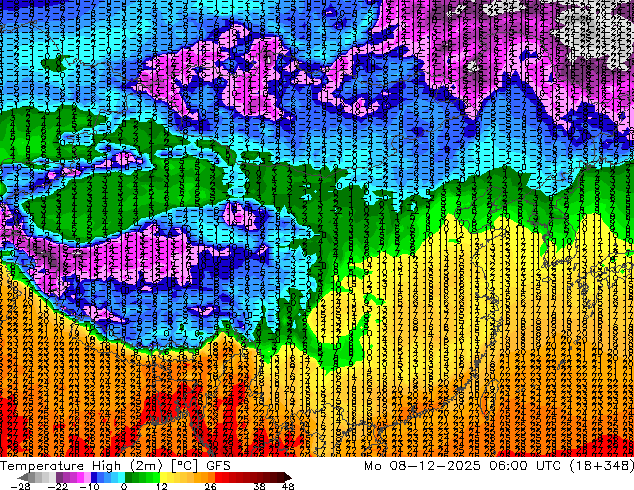Click the 'Mo 08-12-2025 06:00 UTC' timestamp
The width and height of the screenshot is (634, 490).
[465, 466]
